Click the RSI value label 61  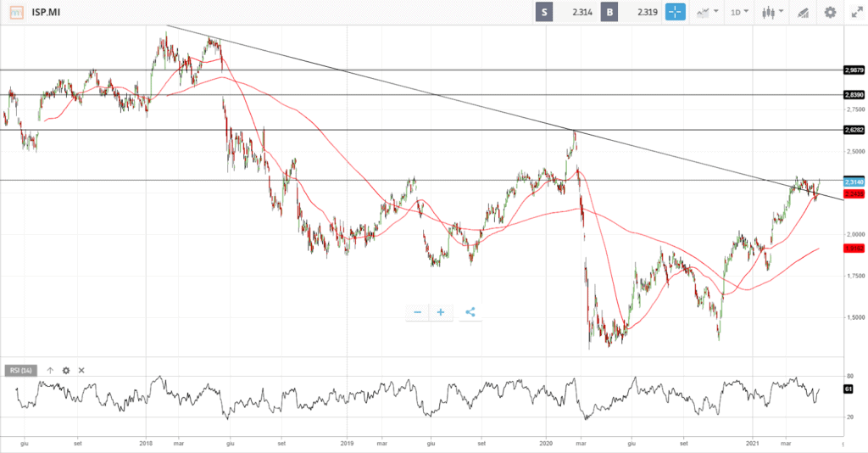coord(848,389)
